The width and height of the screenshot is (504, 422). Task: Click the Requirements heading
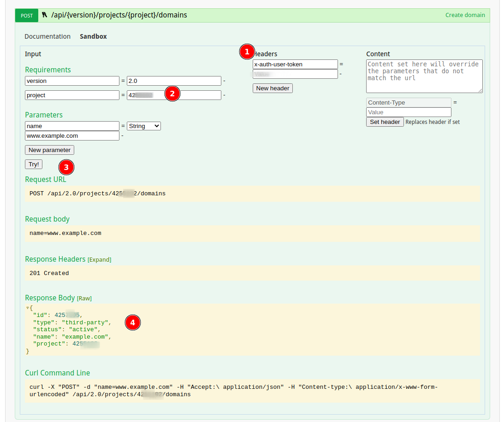point(48,70)
